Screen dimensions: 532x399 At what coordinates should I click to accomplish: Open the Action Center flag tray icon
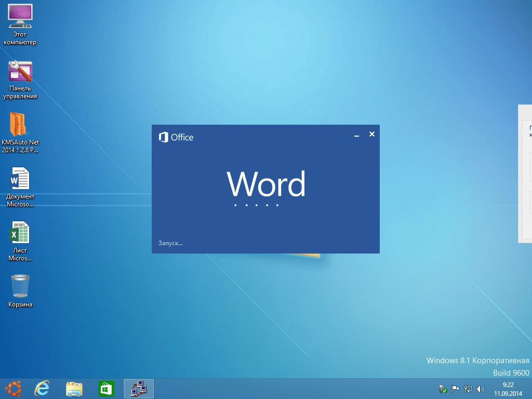[455, 389]
